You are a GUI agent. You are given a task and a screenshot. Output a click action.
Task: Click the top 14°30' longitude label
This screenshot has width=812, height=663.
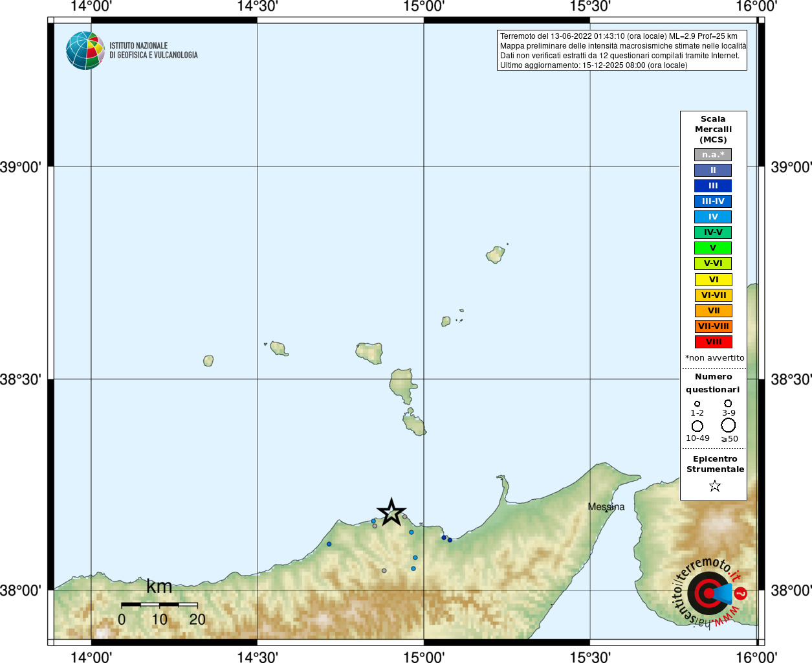pyautogui.click(x=258, y=6)
